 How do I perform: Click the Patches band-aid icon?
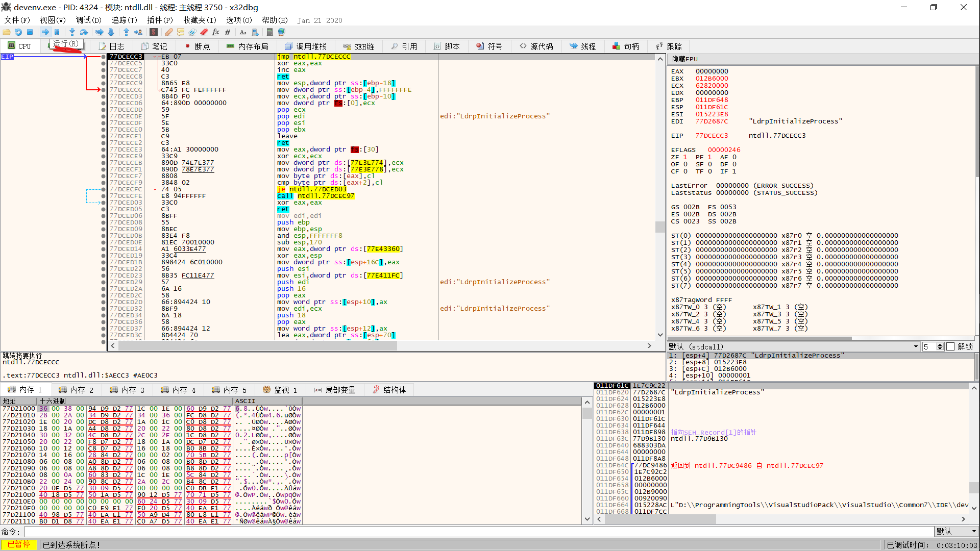tap(168, 32)
